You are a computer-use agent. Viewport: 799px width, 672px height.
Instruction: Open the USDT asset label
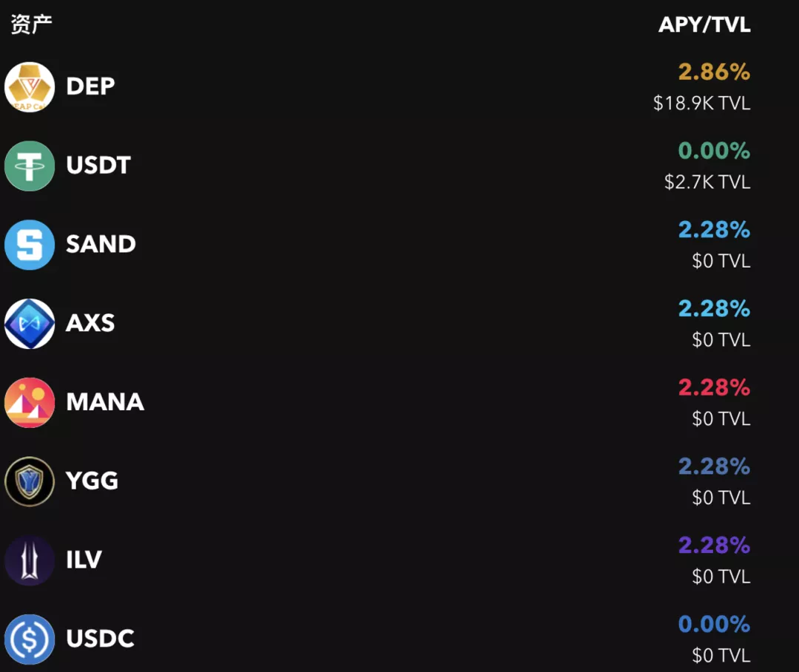click(x=98, y=165)
